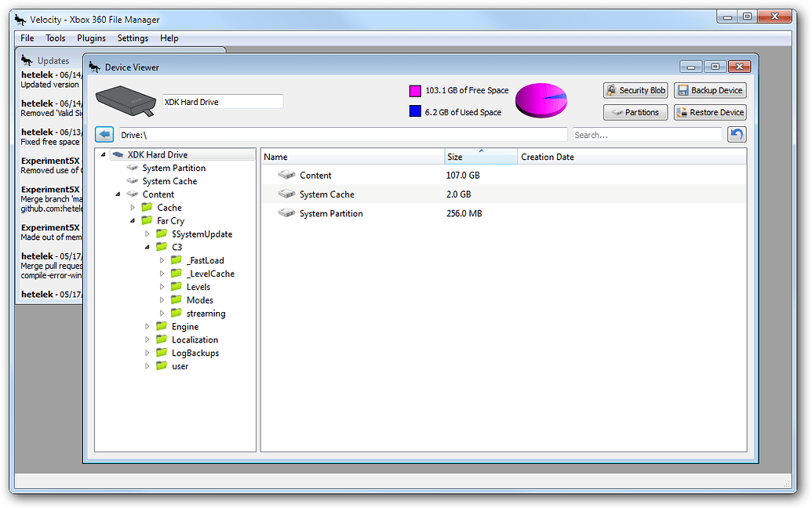Click the Backup Device button

pyautogui.click(x=710, y=89)
